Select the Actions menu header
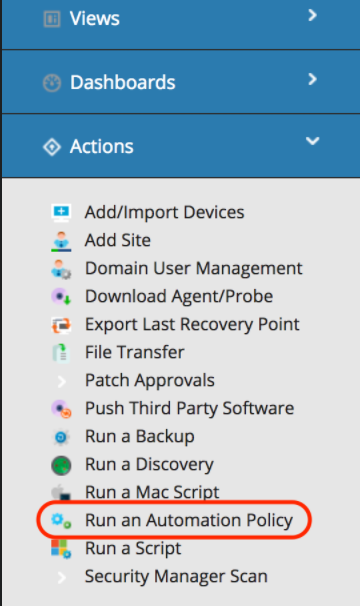Viewport: 360px width, 606px height. click(x=181, y=146)
